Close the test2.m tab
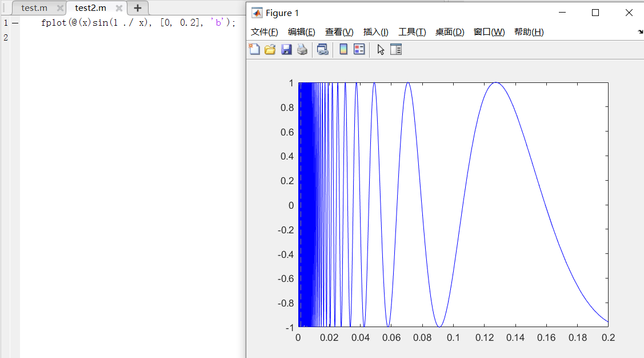Screen dimensions: 644x358 pyautogui.click(x=119, y=8)
